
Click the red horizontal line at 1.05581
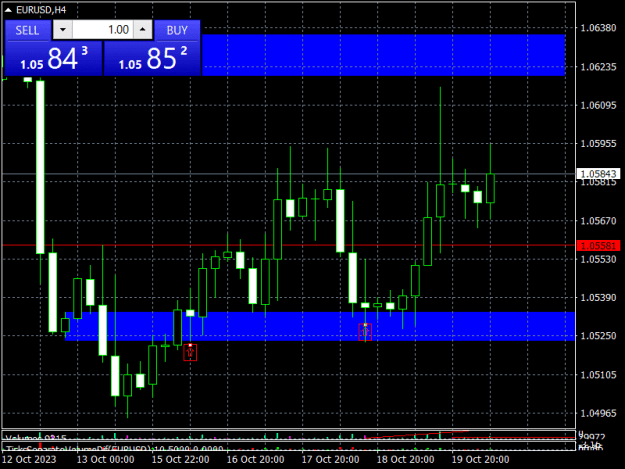[289, 245]
